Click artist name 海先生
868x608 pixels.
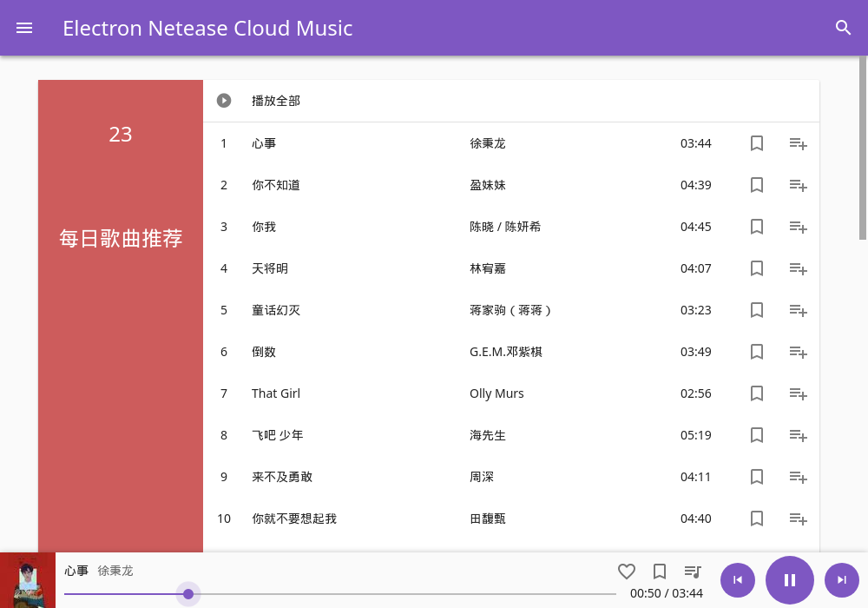pos(487,435)
